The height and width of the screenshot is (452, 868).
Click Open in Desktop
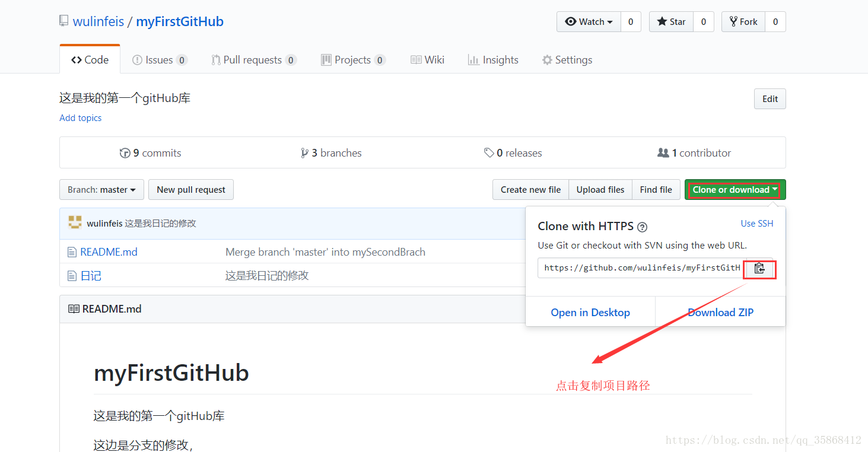pos(590,313)
